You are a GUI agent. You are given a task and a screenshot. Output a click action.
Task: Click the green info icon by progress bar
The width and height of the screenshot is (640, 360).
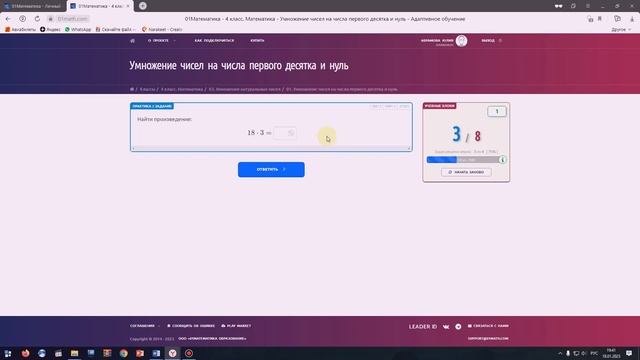(x=502, y=160)
